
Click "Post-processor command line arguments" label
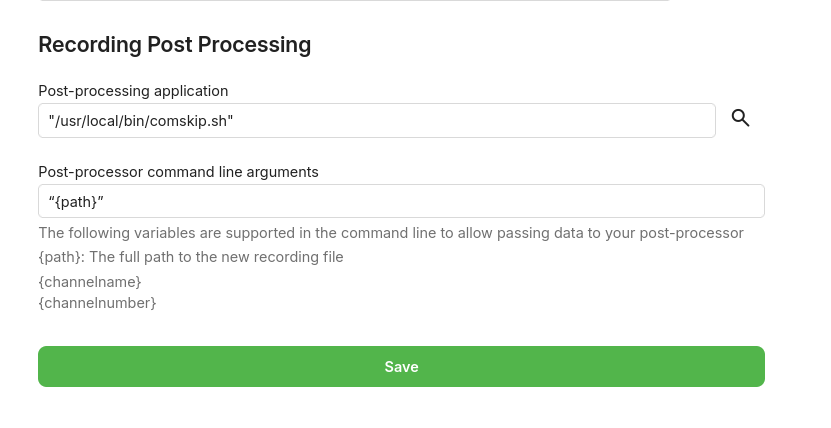point(178,171)
